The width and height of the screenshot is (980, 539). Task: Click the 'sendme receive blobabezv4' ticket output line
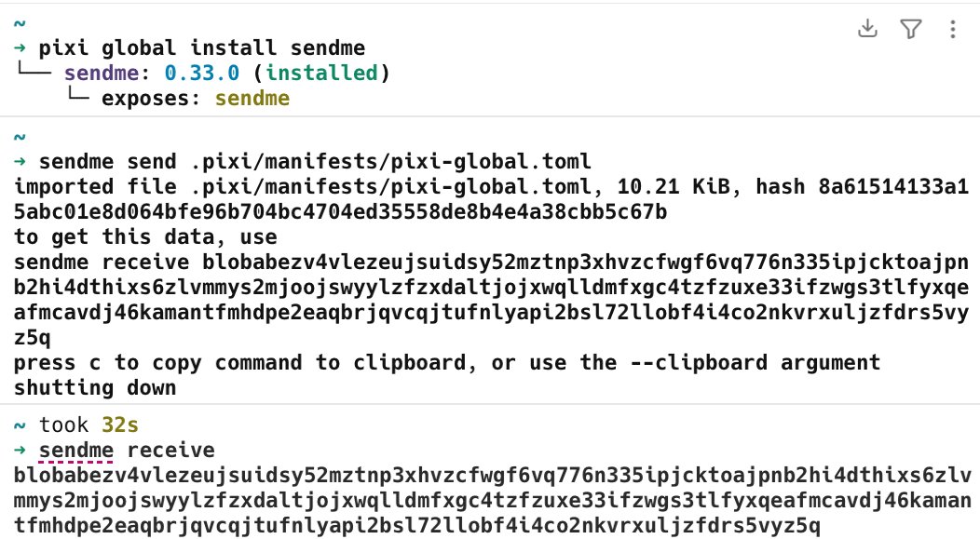pos(491,263)
